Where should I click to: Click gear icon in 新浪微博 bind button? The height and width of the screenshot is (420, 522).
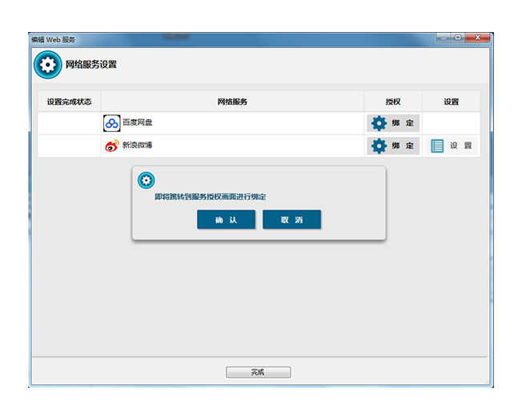(379, 146)
